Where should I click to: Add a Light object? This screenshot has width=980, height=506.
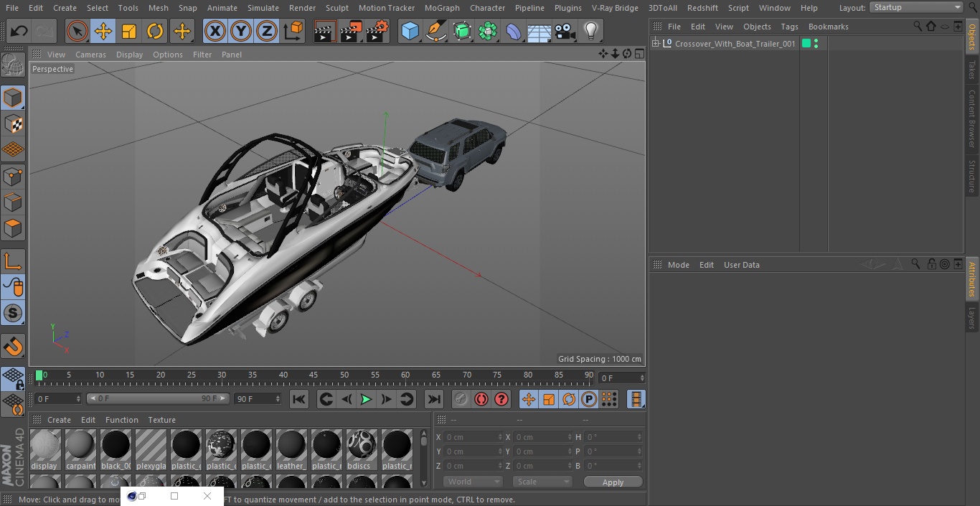591,31
